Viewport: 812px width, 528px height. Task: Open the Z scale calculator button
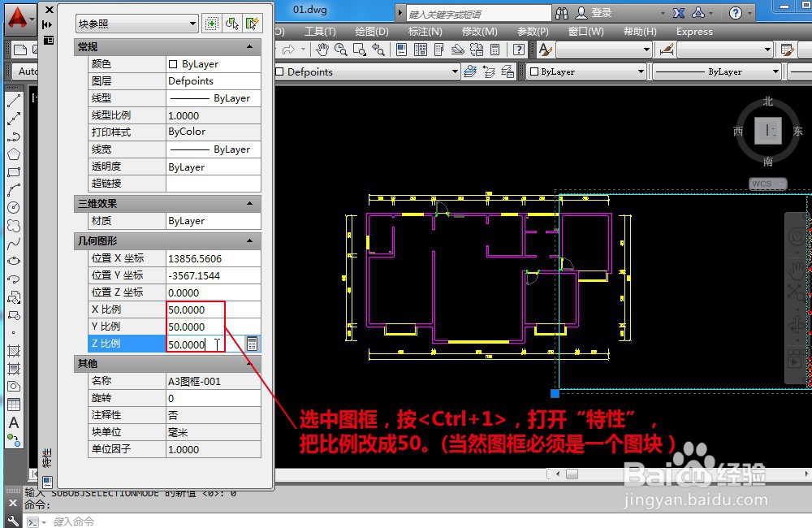252,344
